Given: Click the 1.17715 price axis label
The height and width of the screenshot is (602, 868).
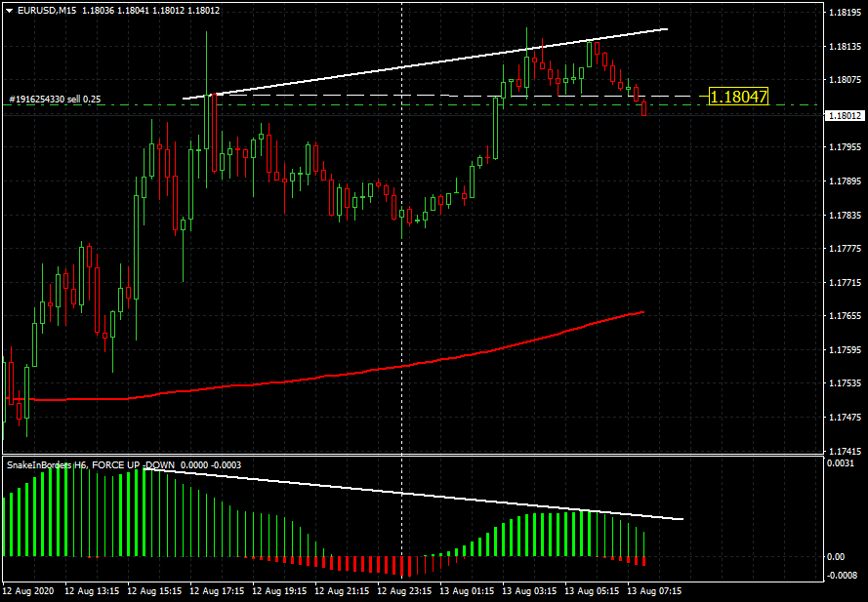Looking at the screenshot, I should pyautogui.click(x=845, y=283).
